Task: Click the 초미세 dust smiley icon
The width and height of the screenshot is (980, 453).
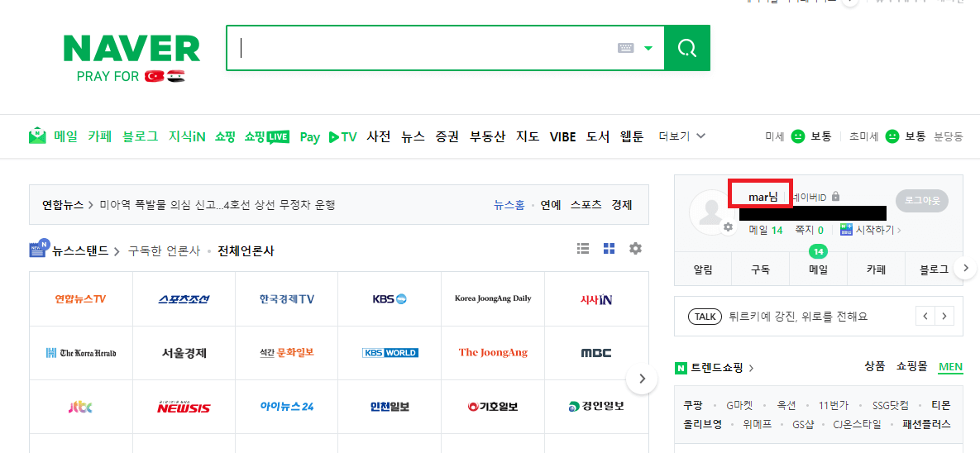Action: 892,136
